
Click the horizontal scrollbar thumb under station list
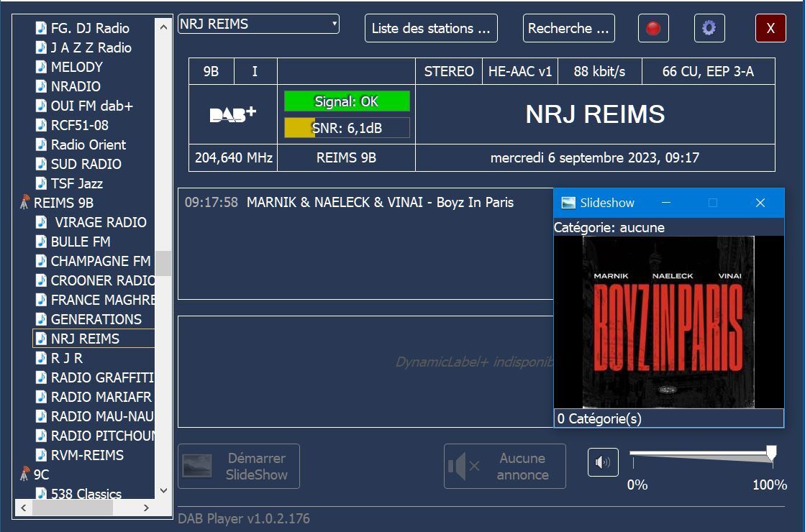pyautogui.click(x=73, y=508)
